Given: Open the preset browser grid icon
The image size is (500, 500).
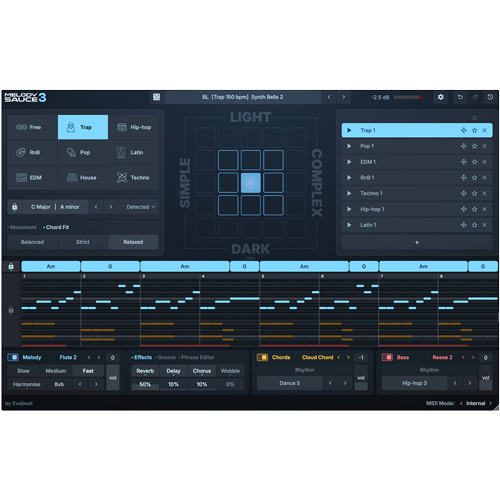Looking at the screenshot, I should (x=156, y=97).
